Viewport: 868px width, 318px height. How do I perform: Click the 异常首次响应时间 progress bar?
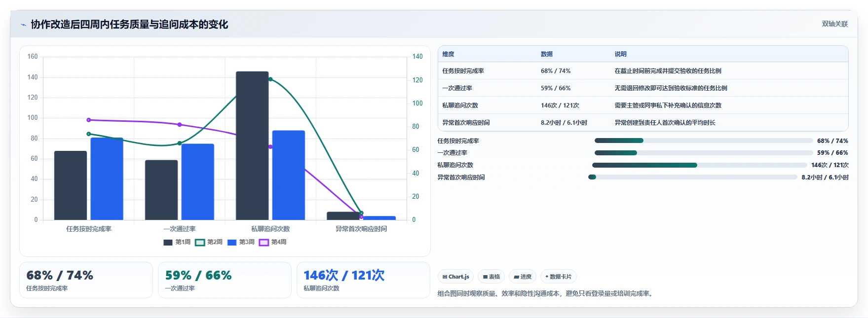point(693,177)
